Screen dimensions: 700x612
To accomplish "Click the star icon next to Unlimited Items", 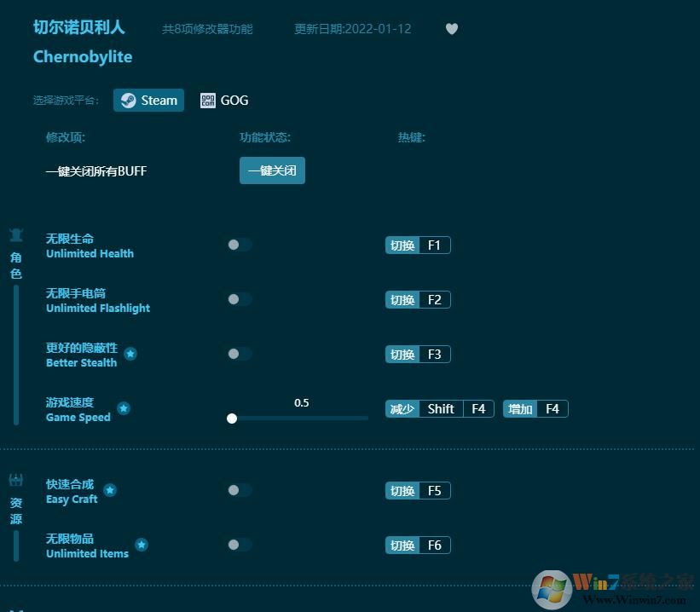I will [x=142, y=544].
